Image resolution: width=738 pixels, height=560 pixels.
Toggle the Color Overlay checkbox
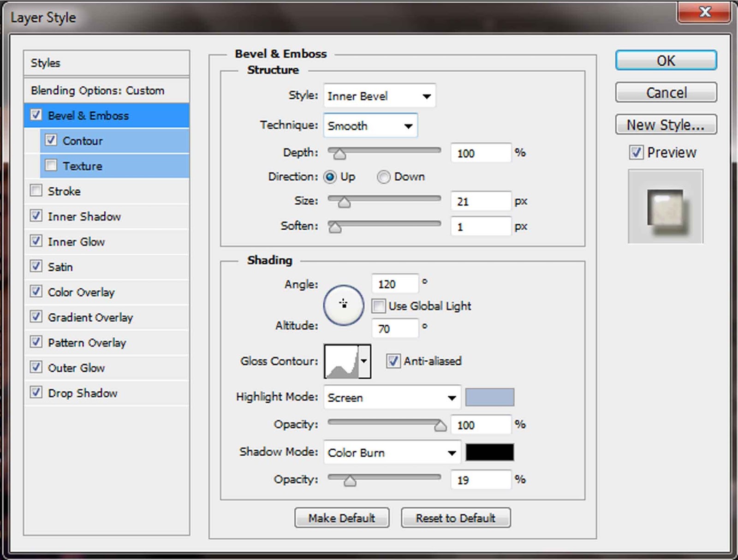pos(36,292)
